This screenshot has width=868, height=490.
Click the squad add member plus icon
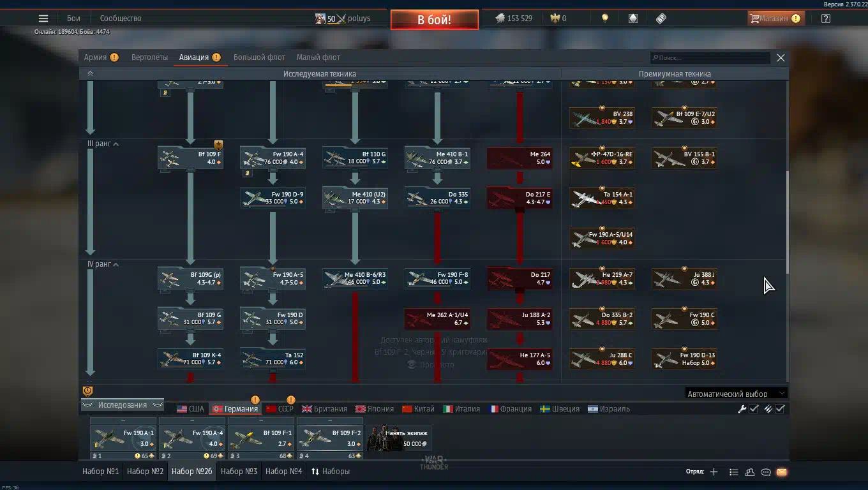[x=714, y=472]
